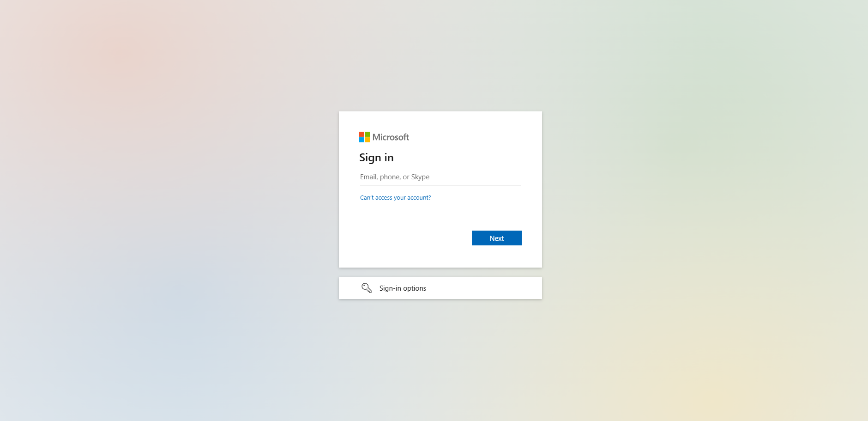Click the "Sign in" heading
This screenshot has width=868, height=421.
(376, 158)
